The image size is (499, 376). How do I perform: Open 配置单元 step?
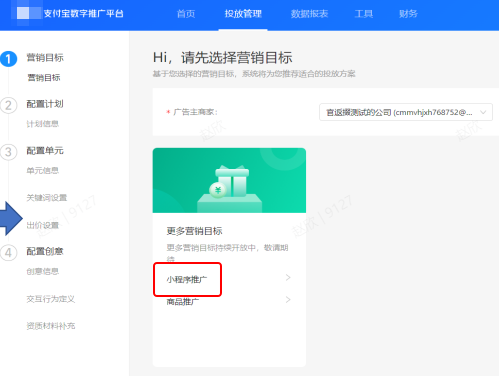pyautogui.click(x=45, y=151)
